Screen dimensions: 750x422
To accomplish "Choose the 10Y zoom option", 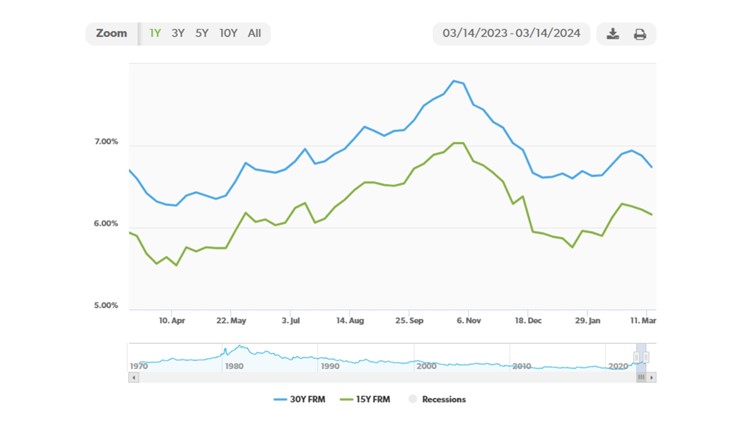I will pyautogui.click(x=228, y=33).
